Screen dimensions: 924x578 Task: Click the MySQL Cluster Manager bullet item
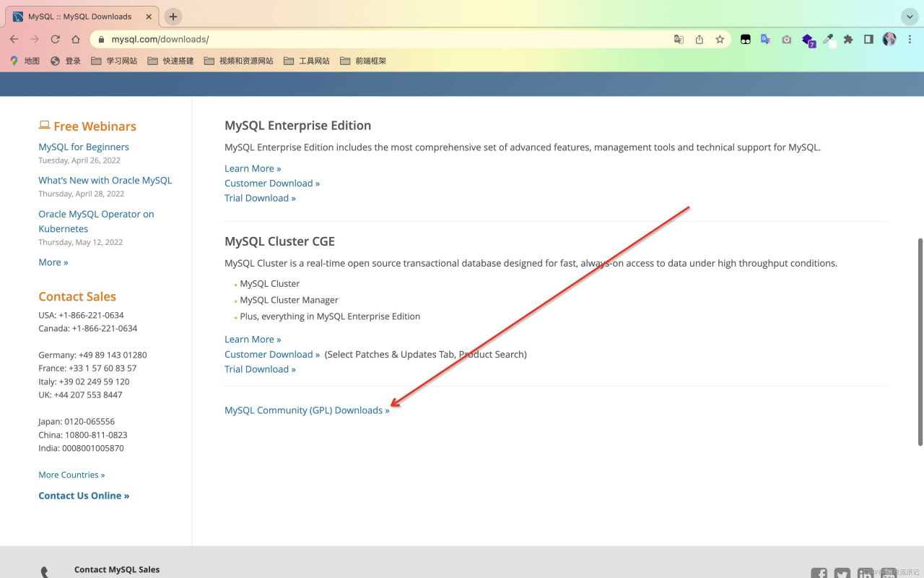(x=289, y=300)
